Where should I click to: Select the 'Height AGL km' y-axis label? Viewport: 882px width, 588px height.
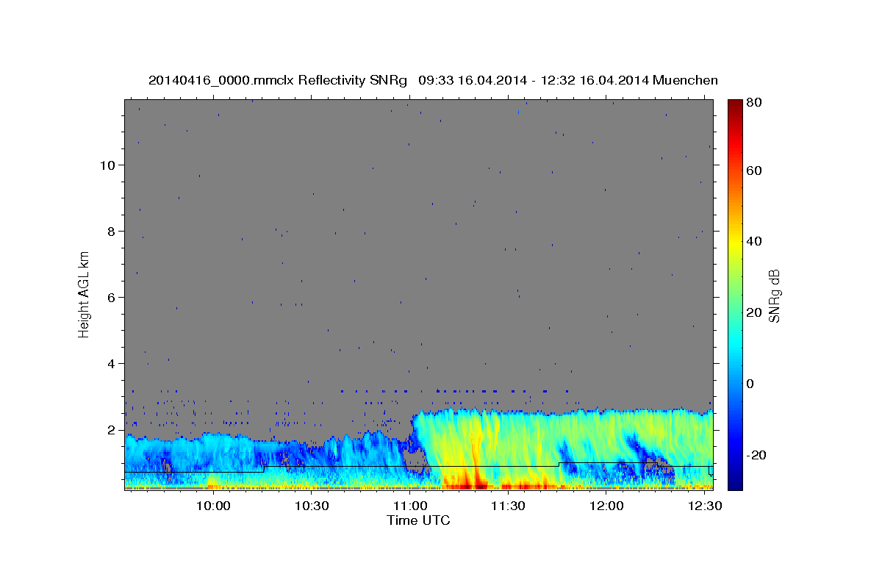tap(85, 295)
